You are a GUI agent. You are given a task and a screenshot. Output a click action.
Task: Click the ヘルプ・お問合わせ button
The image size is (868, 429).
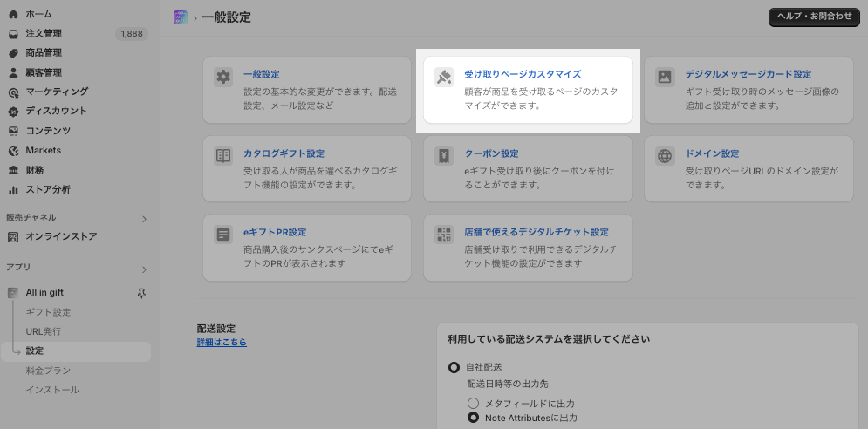pyautogui.click(x=815, y=17)
